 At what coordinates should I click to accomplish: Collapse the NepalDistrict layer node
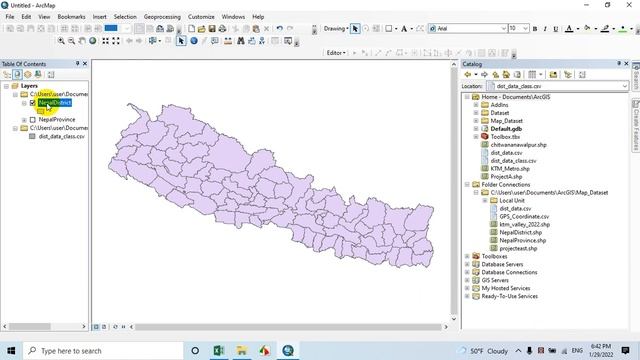coord(24,103)
